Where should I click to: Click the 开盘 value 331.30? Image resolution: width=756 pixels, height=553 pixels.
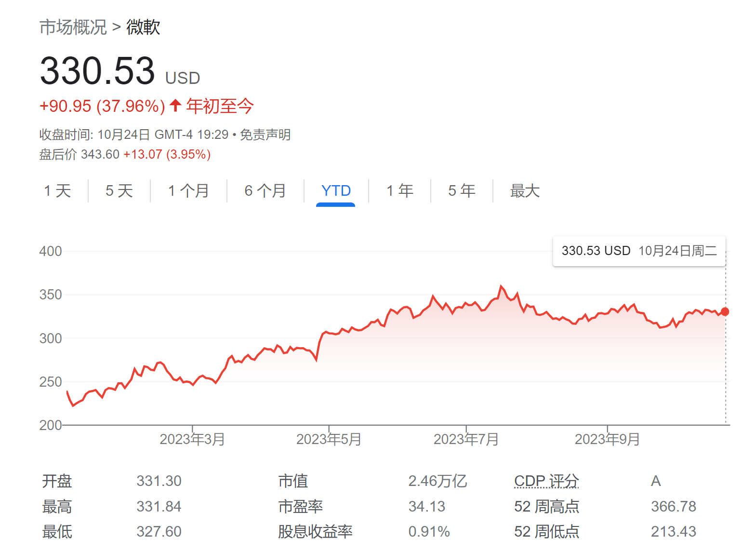tap(159, 481)
